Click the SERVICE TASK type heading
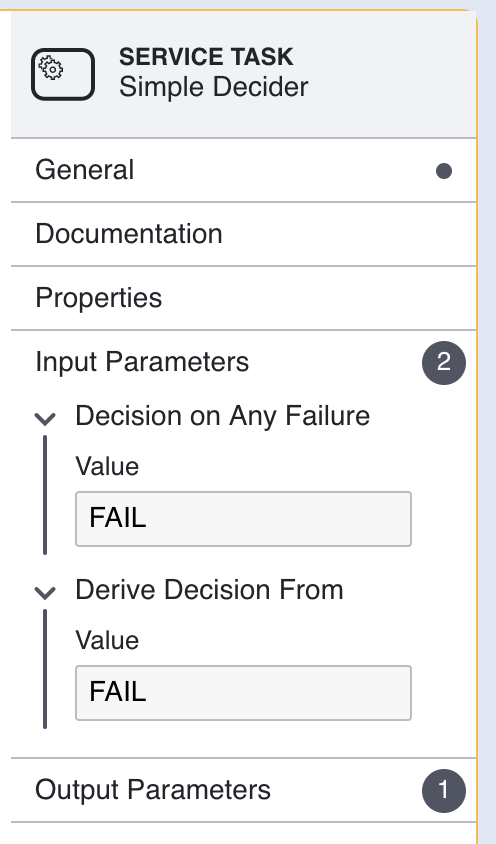Viewport: 496px width, 844px height. click(x=206, y=57)
